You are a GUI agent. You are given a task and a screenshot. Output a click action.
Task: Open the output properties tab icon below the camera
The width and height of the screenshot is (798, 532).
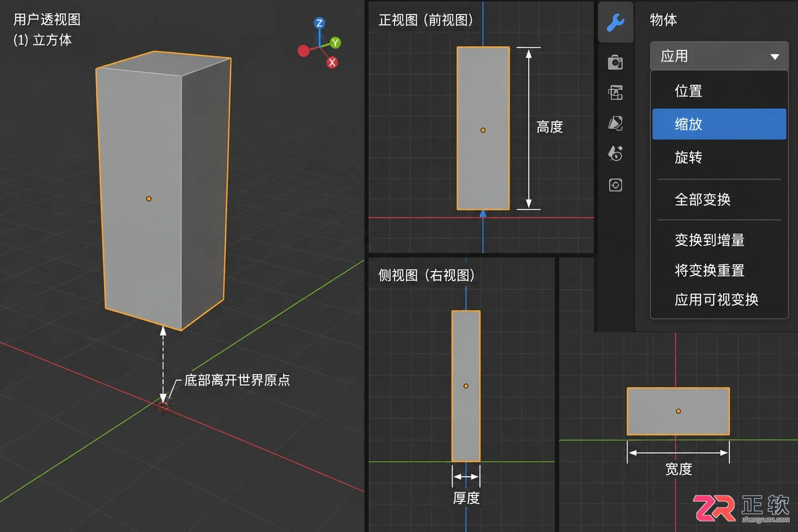coord(616,93)
